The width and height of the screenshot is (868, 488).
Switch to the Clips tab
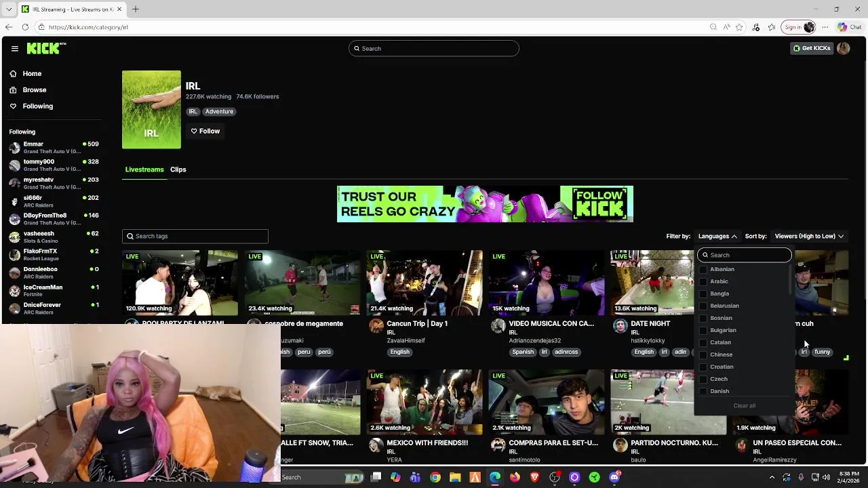[178, 169]
